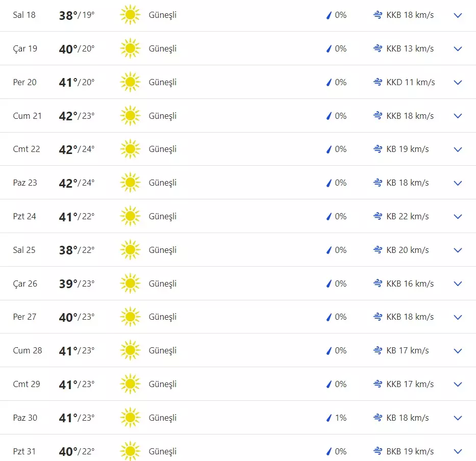Viewport: 476px width, 461px height.
Task: Click the KKD 11 km/s wind text
Action: [x=411, y=82]
